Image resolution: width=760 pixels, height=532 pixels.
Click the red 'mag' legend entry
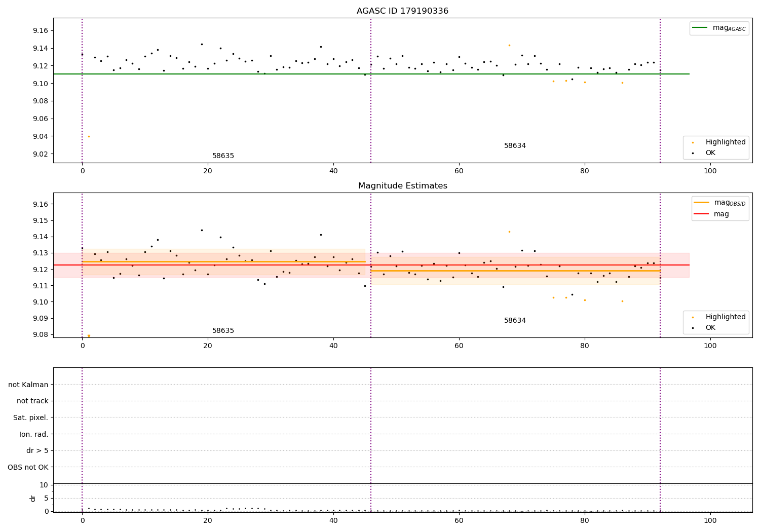(x=712, y=214)
